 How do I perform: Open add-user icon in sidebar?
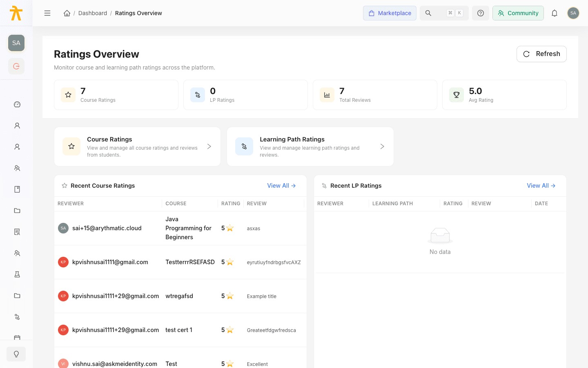click(17, 147)
